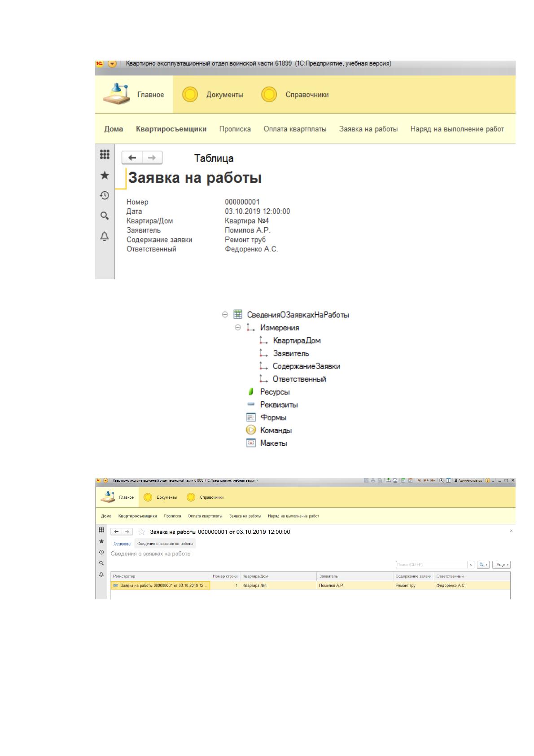Image resolution: width=534 pixels, height=756 pixels.
Task: Open notifications bell in top window sidebar
Action: pyautogui.click(x=105, y=236)
